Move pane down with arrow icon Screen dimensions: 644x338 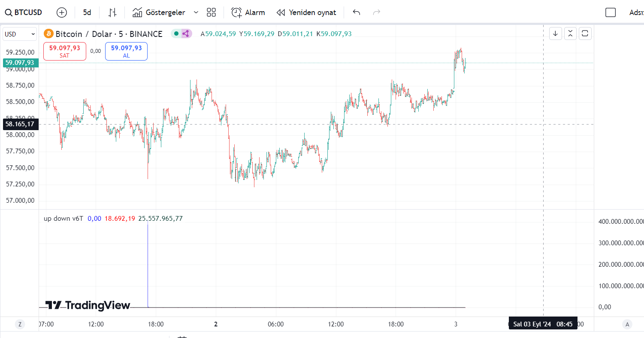(x=556, y=33)
